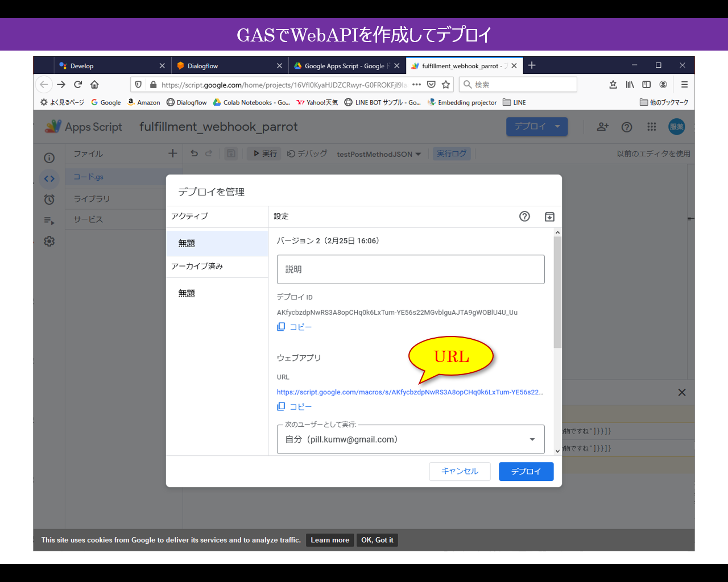Open the Google apps grid icon

(x=652, y=127)
